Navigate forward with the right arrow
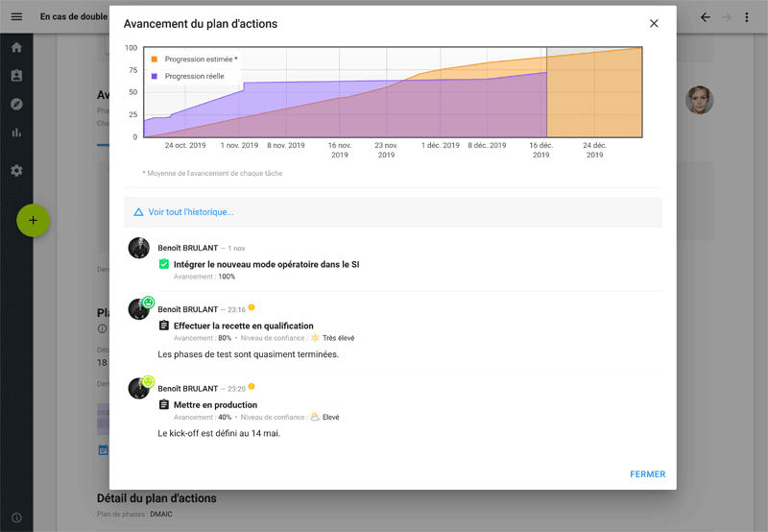The image size is (768, 532). 727,17
